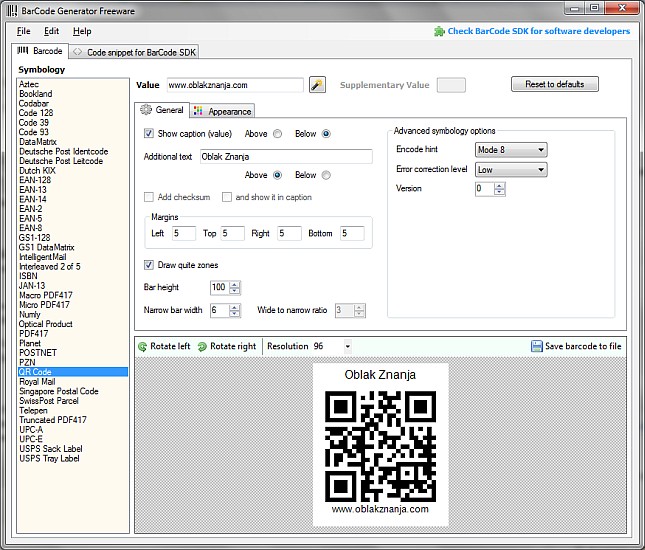Select DataMatrix in the Symbology list
The image size is (645, 550).
(x=38, y=142)
